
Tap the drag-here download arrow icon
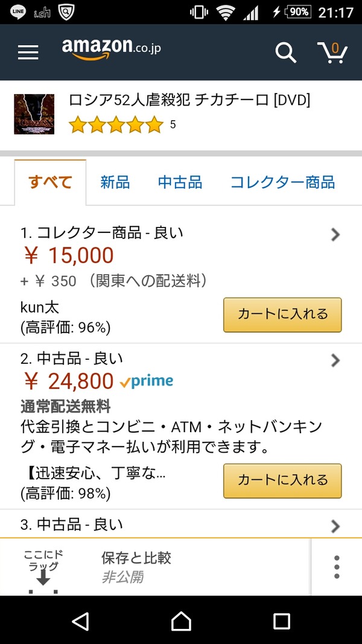coord(42,578)
